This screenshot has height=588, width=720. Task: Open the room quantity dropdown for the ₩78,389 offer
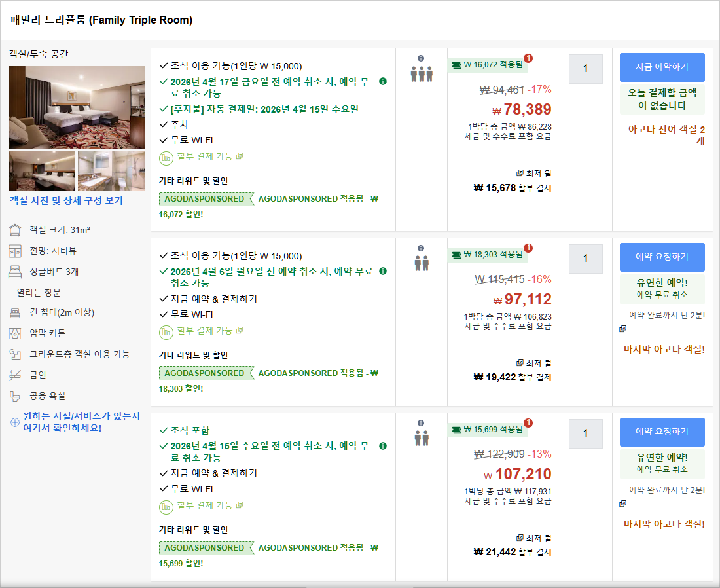point(585,69)
